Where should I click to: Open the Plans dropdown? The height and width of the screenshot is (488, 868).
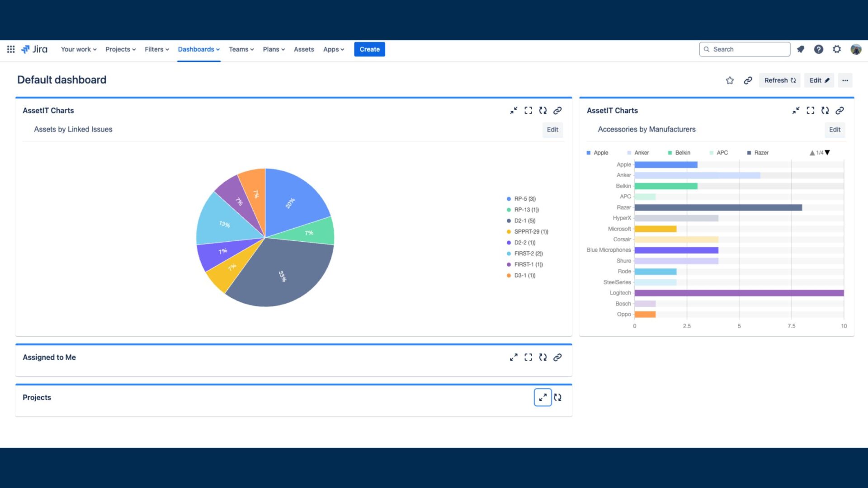tap(274, 49)
